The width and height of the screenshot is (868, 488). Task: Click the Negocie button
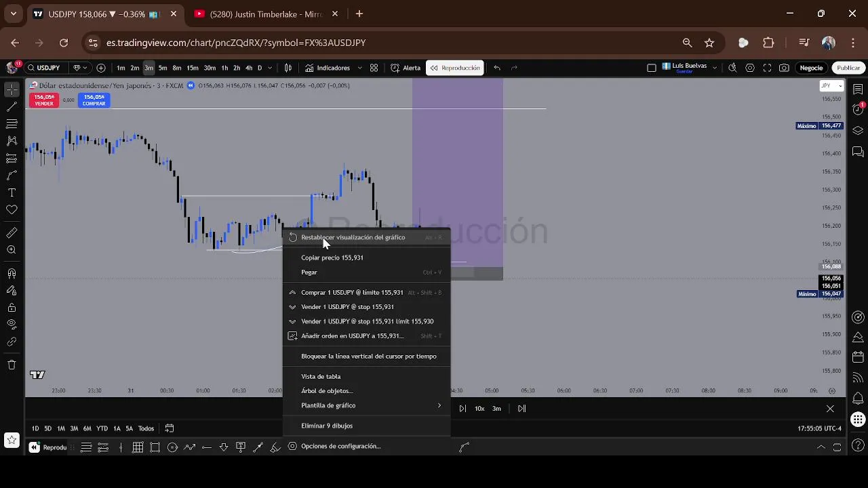pos(811,68)
